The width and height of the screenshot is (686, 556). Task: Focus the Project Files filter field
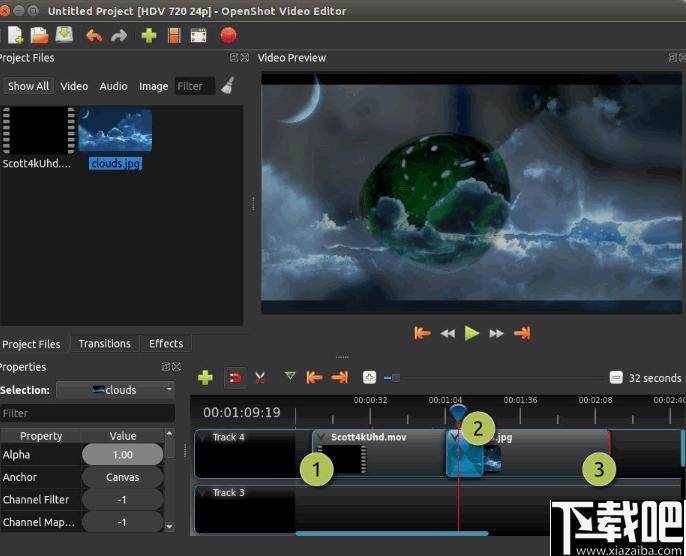(x=195, y=86)
